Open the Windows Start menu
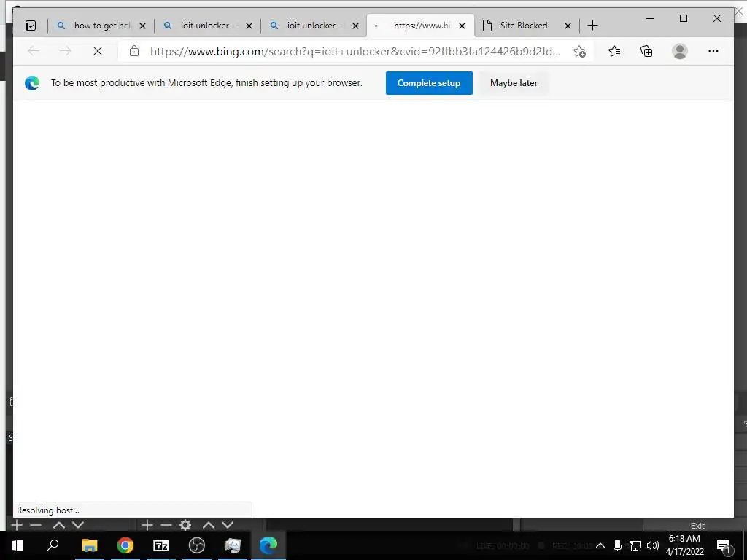The height and width of the screenshot is (560, 747). [x=18, y=545]
